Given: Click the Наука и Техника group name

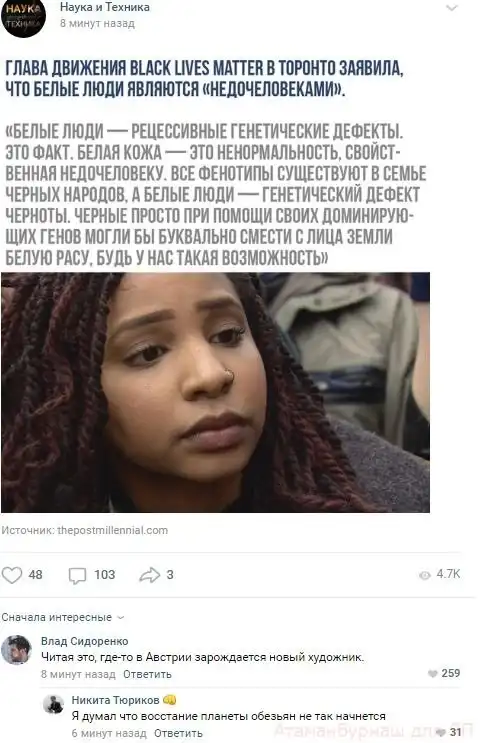Looking at the screenshot, I should [x=105, y=7].
